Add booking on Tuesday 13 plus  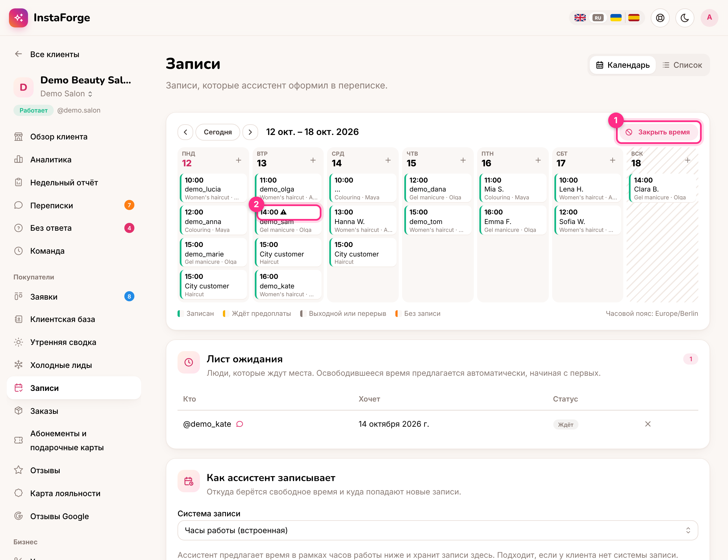click(x=313, y=160)
